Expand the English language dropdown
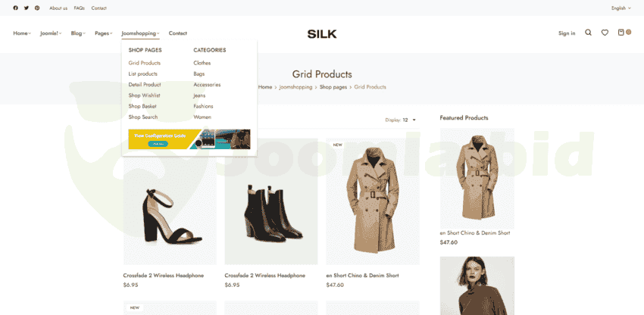644x315 pixels. point(621,8)
